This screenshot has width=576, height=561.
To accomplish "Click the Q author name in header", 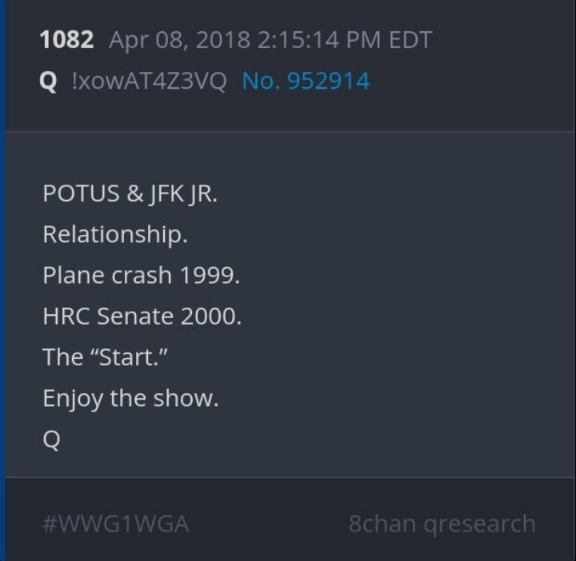I will click(x=48, y=81).
